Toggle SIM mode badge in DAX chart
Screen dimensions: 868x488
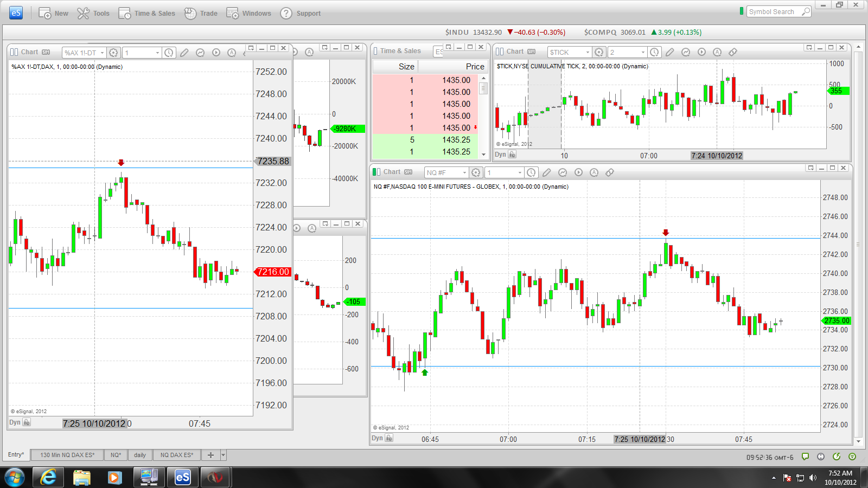tap(46, 52)
